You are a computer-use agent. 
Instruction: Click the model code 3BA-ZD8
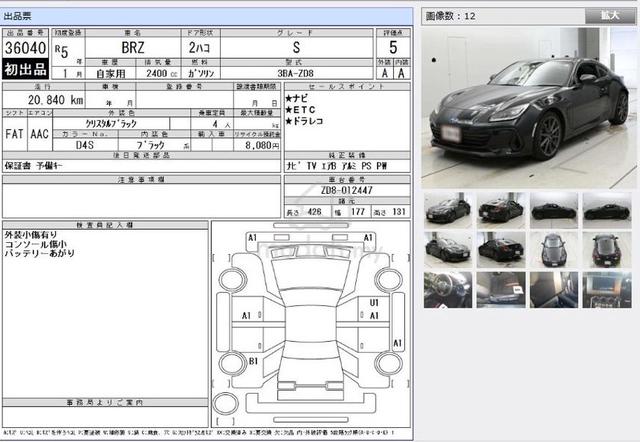coord(296,73)
